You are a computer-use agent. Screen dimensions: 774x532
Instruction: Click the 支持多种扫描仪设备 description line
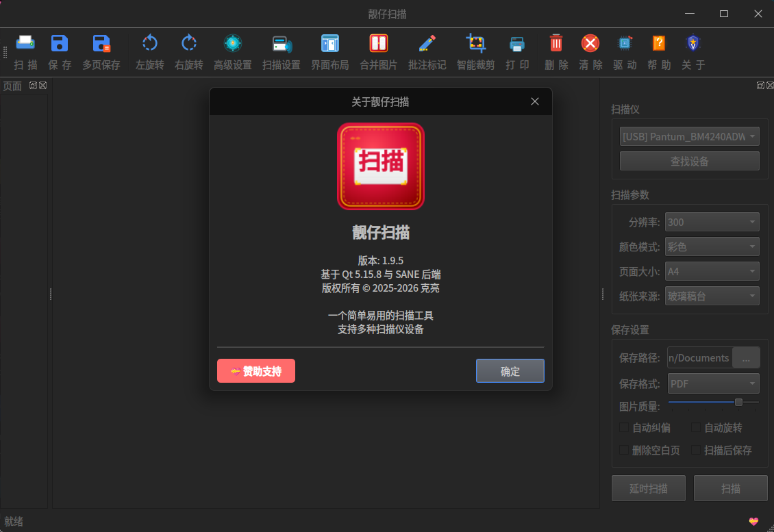(x=381, y=329)
